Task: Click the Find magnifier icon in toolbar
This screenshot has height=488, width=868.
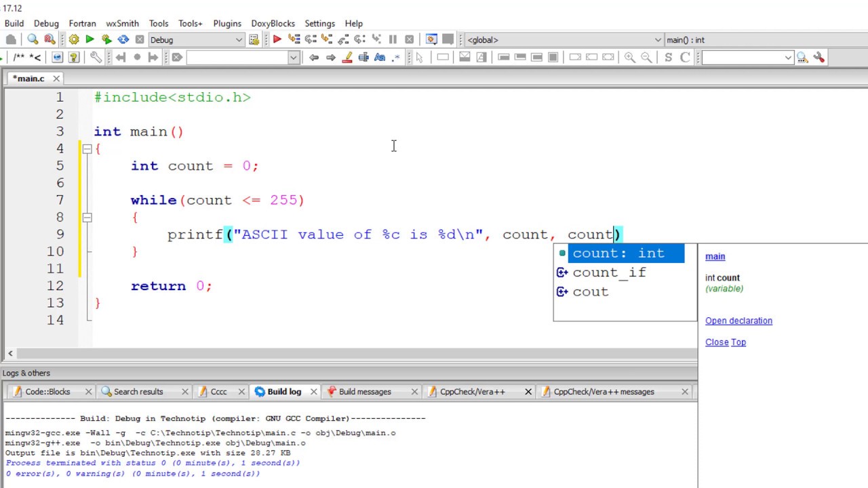Action: coord(33,40)
